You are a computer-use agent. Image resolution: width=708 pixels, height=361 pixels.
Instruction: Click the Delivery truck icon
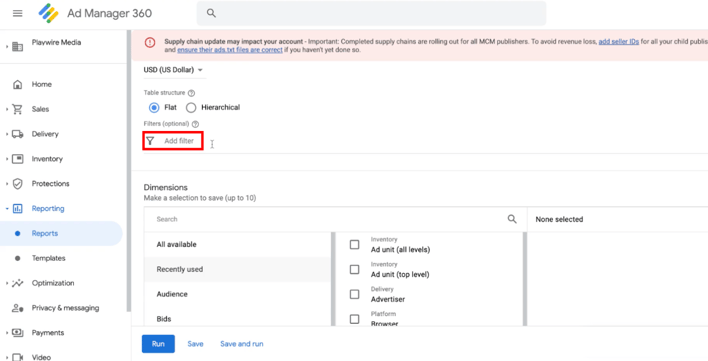click(17, 134)
